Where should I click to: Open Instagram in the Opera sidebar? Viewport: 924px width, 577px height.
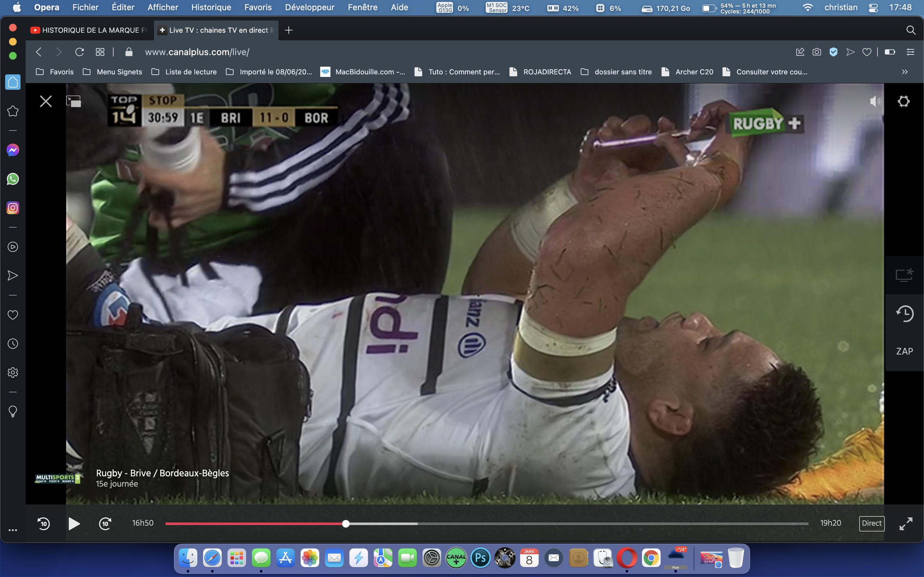point(13,208)
